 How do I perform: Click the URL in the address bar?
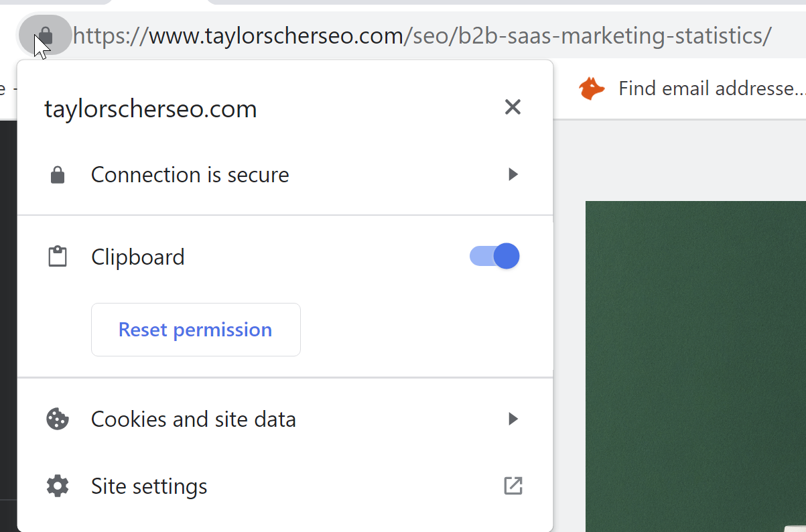[x=422, y=35]
